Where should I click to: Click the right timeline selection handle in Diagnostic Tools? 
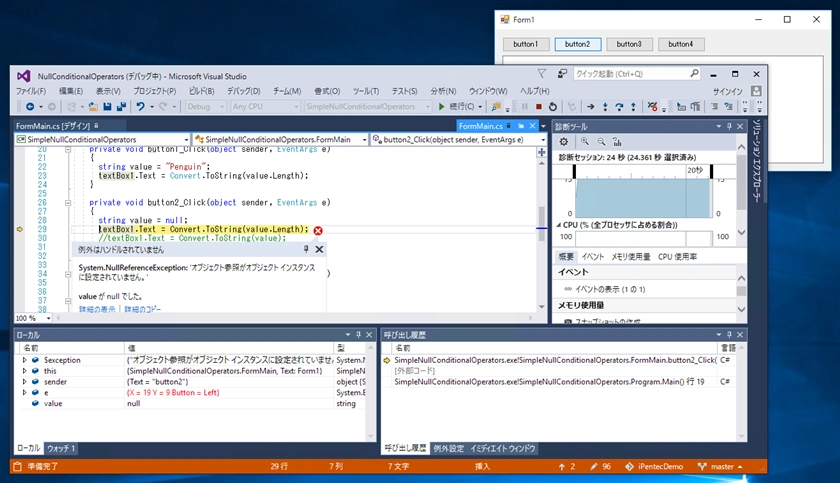click(711, 171)
